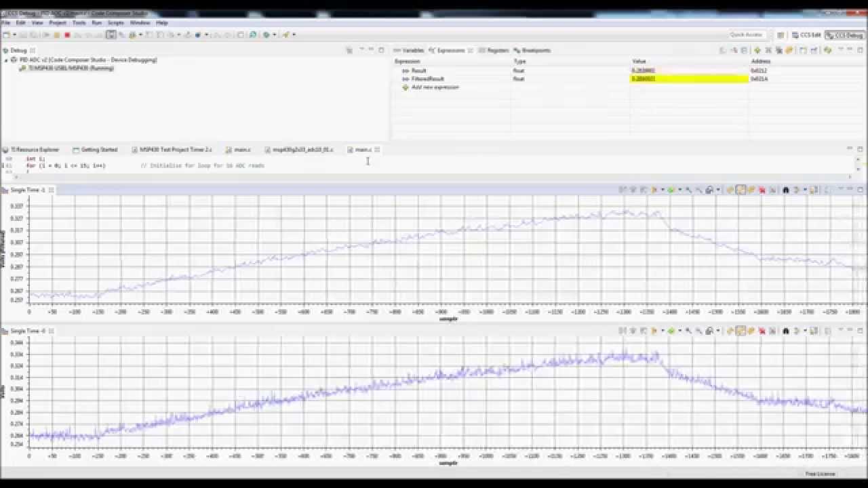Click the yellow Suspend button in toolbar

56,35
